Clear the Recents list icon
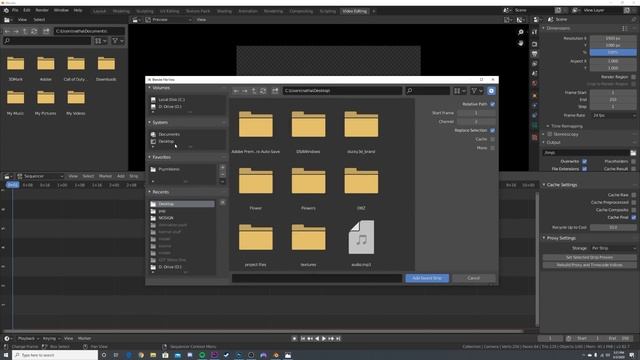Image resolution: width=640 pixels, height=360 pixels. click(222, 203)
